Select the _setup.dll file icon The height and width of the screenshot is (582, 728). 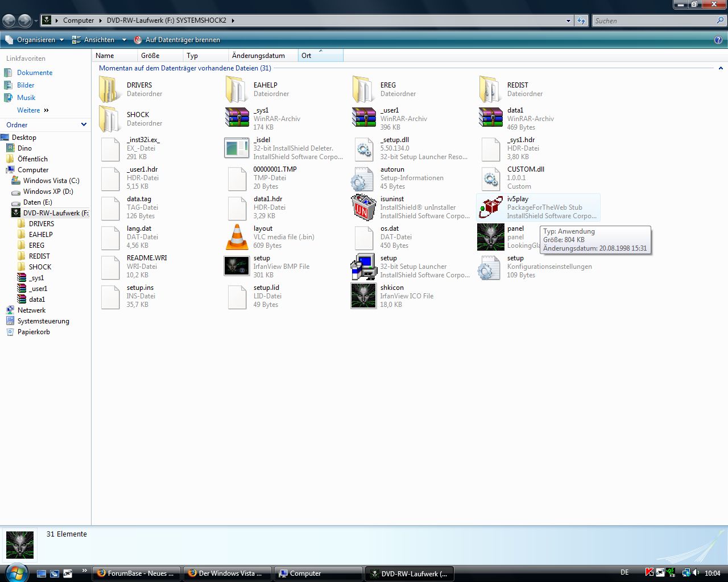pyautogui.click(x=363, y=149)
